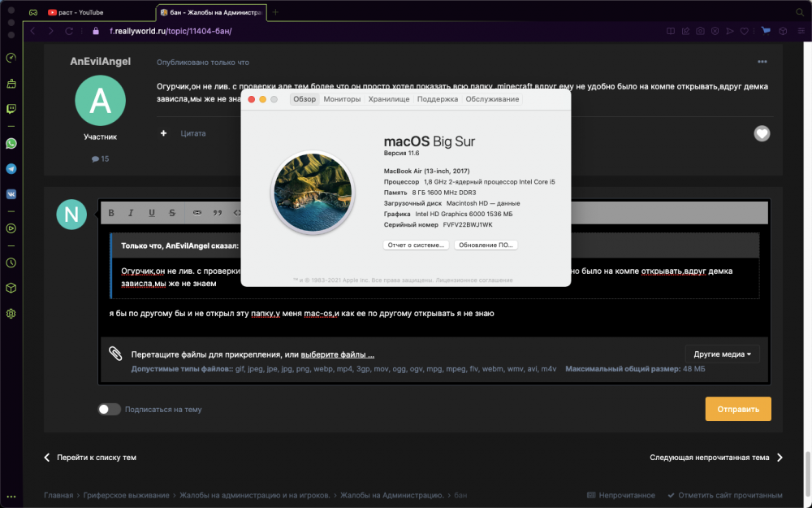
Task: Switch to the 'Хранилище' tab
Action: point(388,99)
